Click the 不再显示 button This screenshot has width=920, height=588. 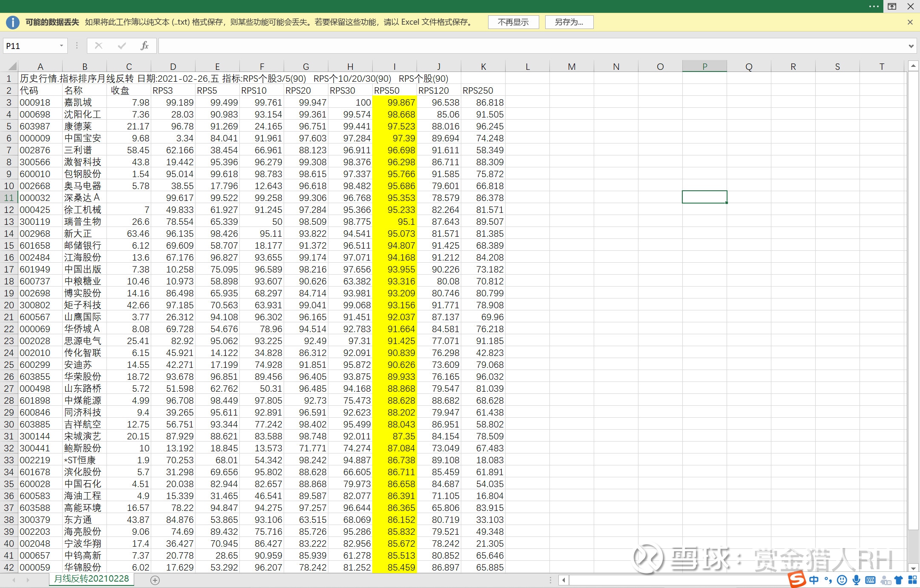[x=513, y=22]
